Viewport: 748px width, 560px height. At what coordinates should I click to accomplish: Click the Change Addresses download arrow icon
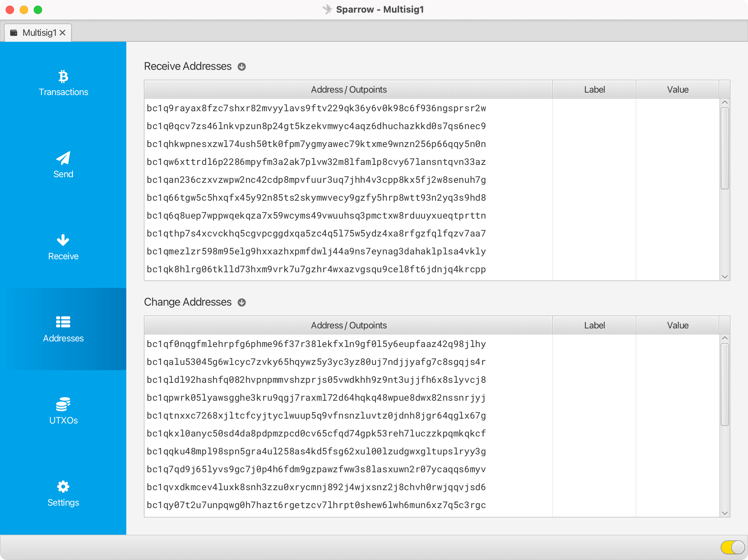[x=242, y=302]
